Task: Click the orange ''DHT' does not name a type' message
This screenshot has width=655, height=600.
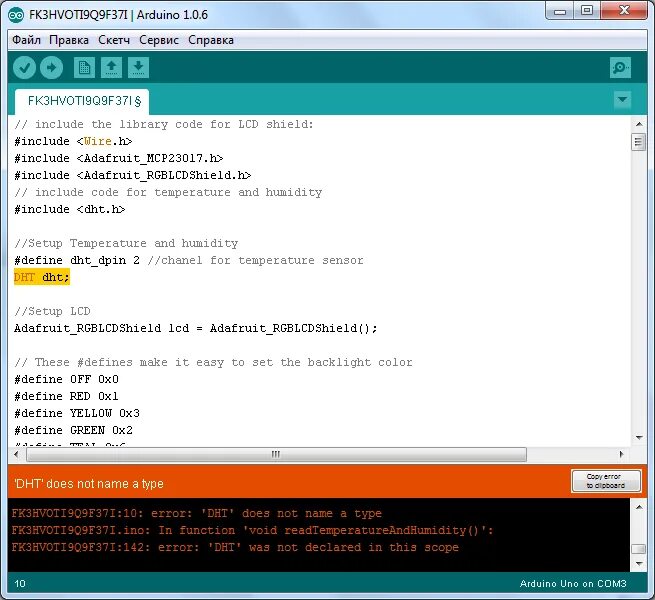Action: click(89, 484)
